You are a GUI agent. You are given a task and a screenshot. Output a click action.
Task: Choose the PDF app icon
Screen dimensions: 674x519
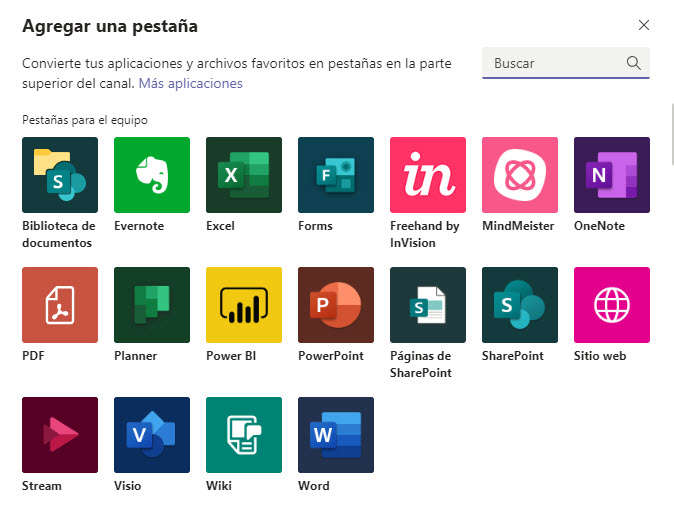(60, 305)
